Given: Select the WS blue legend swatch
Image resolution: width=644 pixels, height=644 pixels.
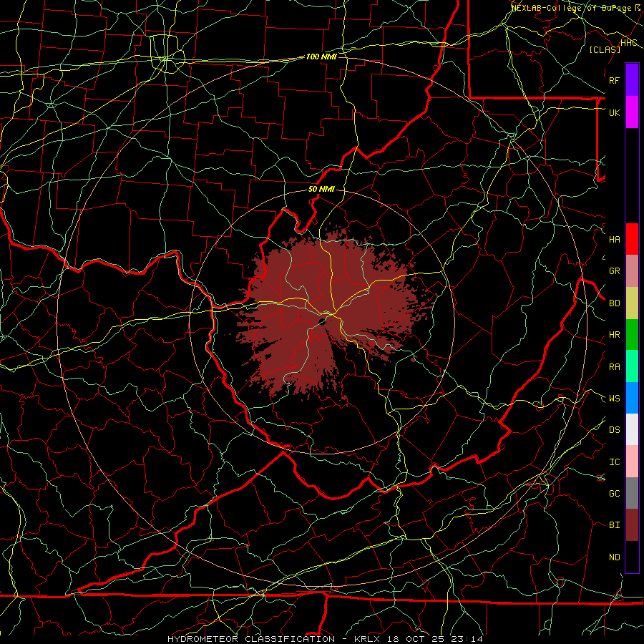Looking at the screenshot, I should tap(632, 398).
